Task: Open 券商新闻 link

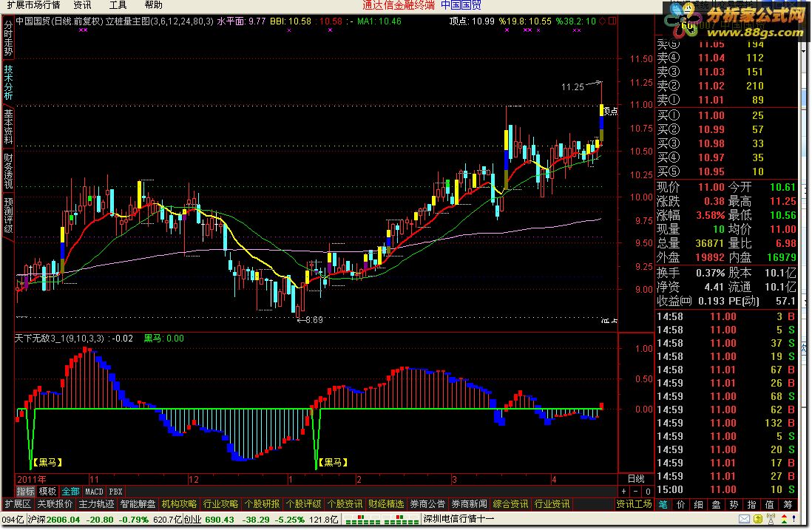Action: click(469, 504)
